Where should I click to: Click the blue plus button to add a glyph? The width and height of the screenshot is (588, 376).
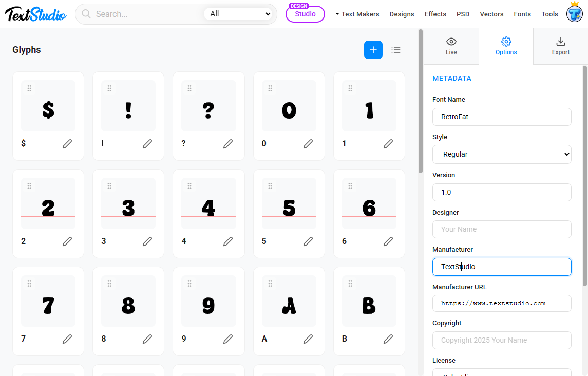tap(373, 50)
